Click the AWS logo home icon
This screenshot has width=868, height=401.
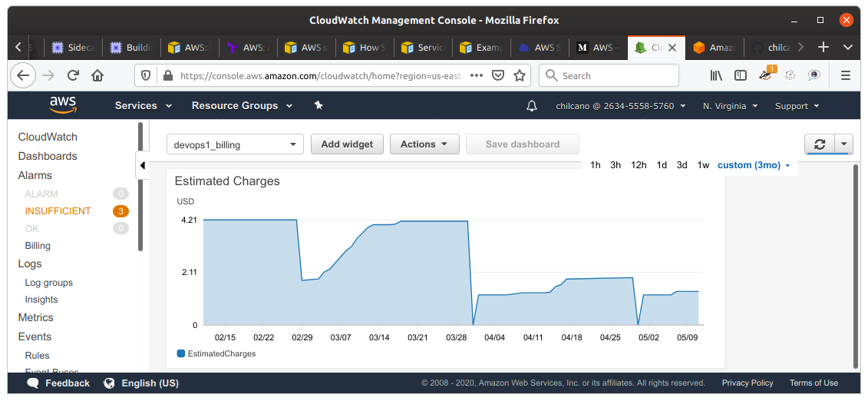[63, 104]
